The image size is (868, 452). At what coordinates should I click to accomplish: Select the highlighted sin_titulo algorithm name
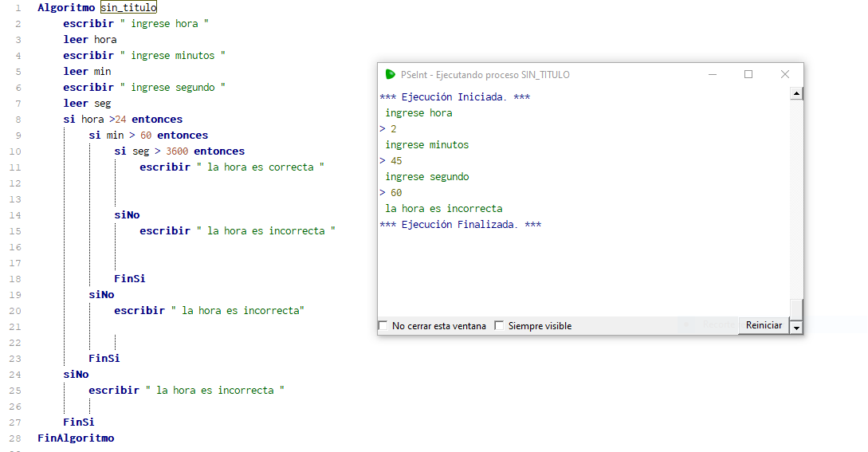[128, 7]
